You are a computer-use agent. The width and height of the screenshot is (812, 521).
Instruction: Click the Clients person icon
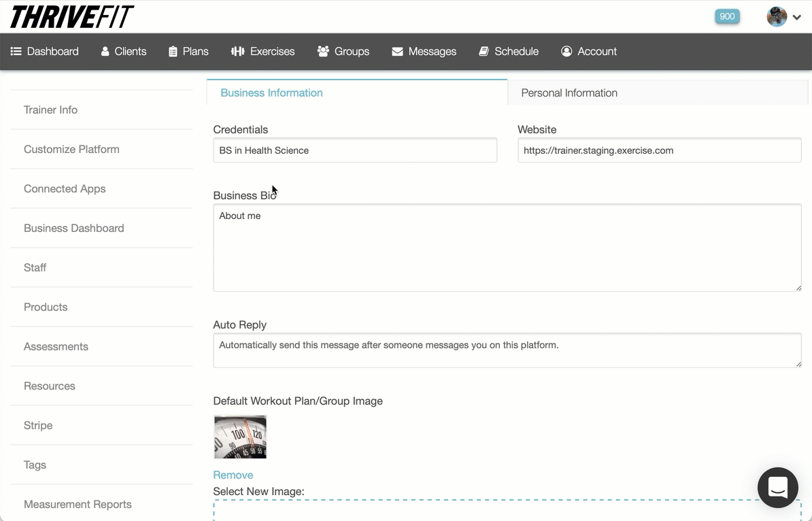[x=105, y=52]
